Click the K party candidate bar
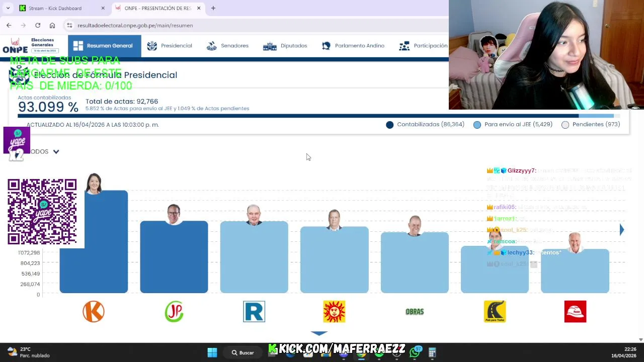This screenshot has height=362, width=644. point(94,241)
